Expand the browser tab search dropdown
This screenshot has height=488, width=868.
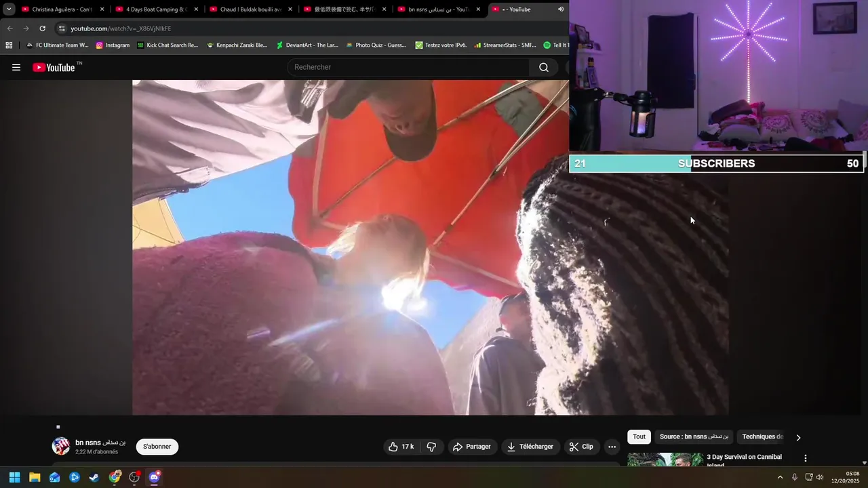pos(9,9)
